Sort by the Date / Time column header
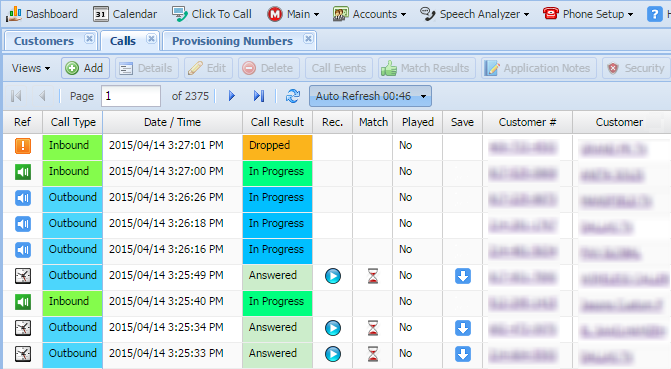The width and height of the screenshot is (671, 369). pos(172,122)
